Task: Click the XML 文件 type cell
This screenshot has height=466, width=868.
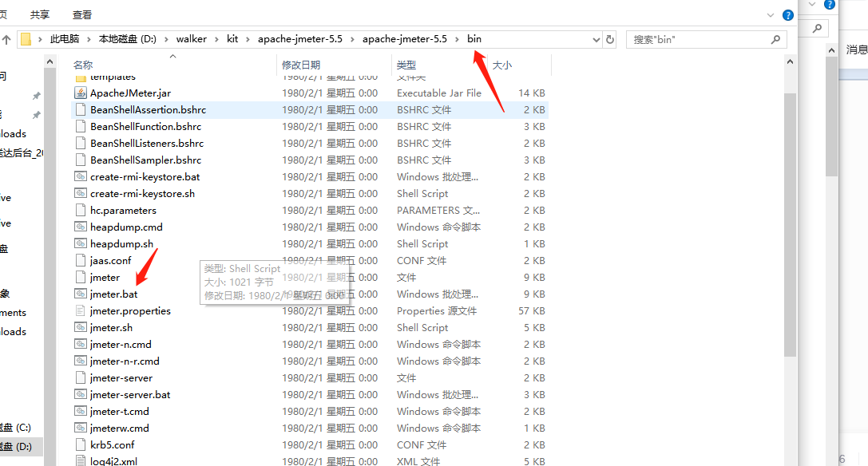Action: coord(418,461)
